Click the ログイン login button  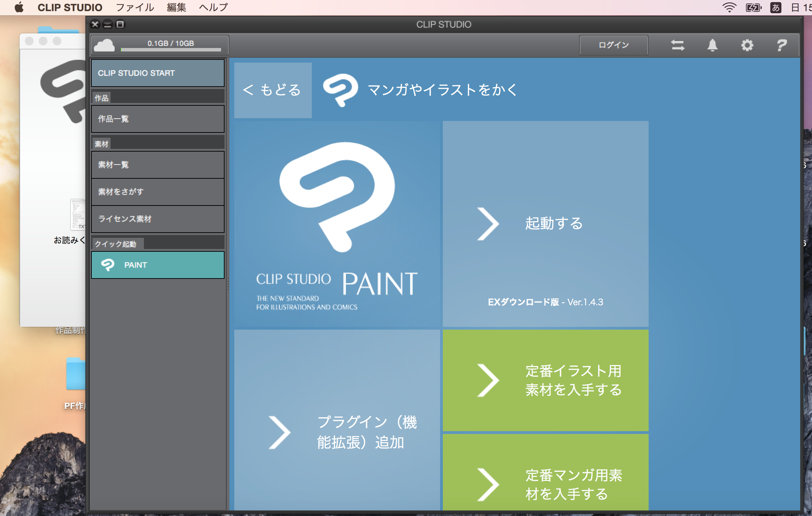coord(614,45)
